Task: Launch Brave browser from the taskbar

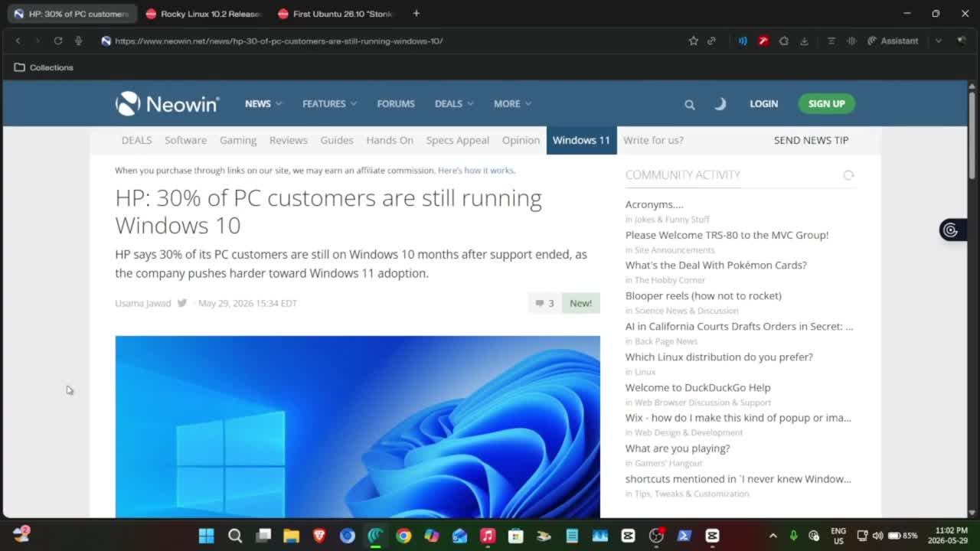Action: [x=319, y=536]
